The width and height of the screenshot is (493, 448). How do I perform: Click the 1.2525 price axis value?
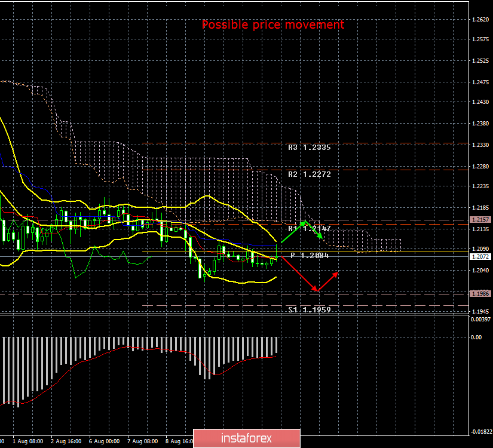(x=480, y=61)
